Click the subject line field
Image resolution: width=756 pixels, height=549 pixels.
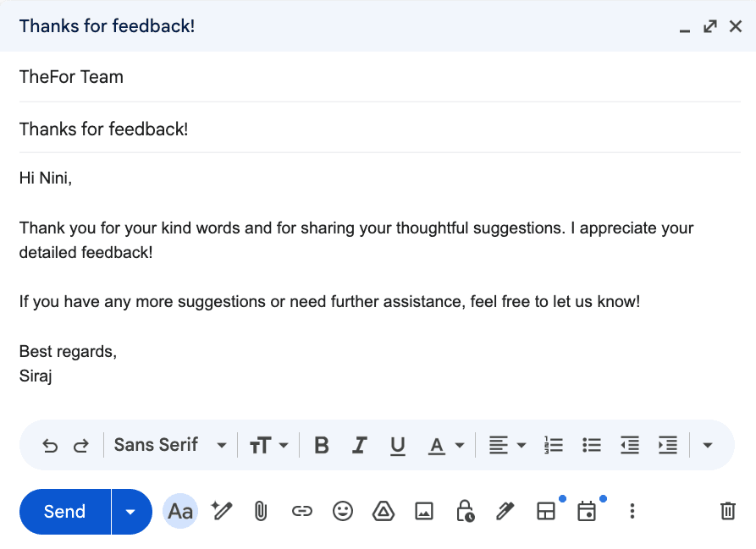(x=379, y=129)
